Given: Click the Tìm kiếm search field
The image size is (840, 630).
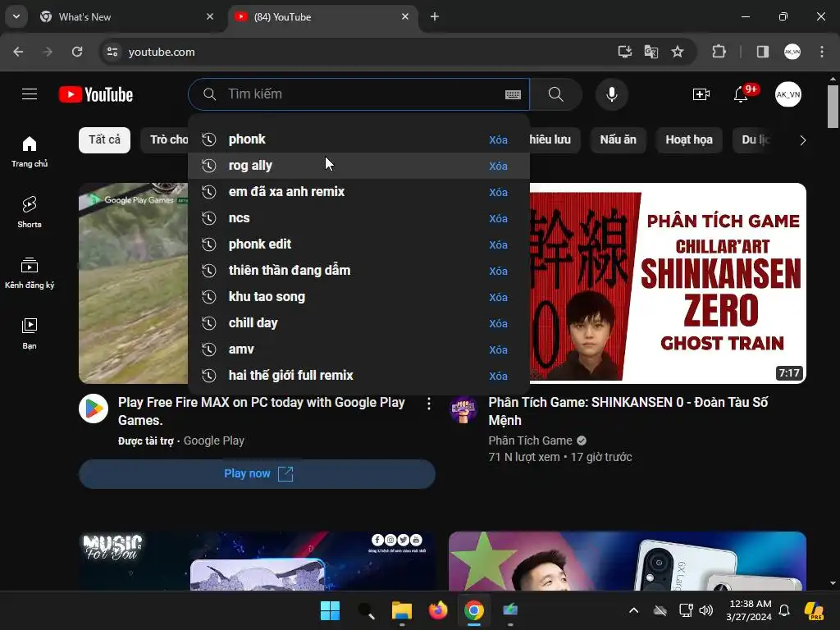Looking at the screenshot, I should click(x=359, y=94).
